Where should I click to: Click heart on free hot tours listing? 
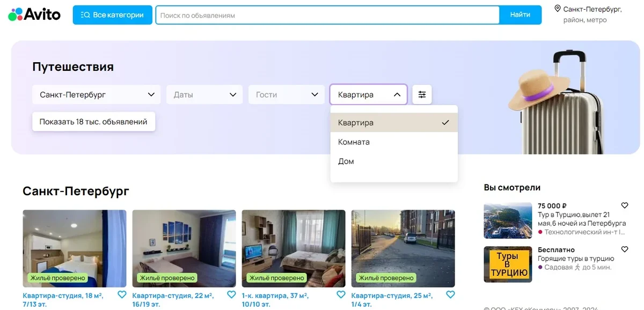pos(624,249)
